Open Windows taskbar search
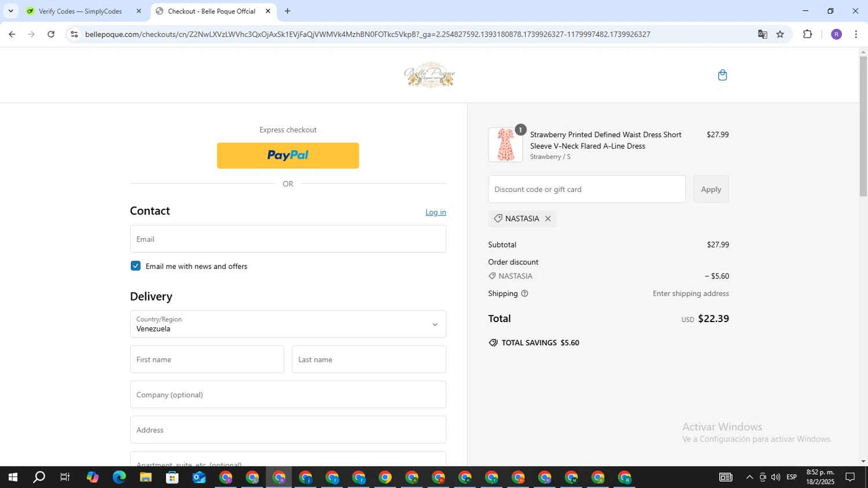Screen dimensions: 868x488 point(39,477)
